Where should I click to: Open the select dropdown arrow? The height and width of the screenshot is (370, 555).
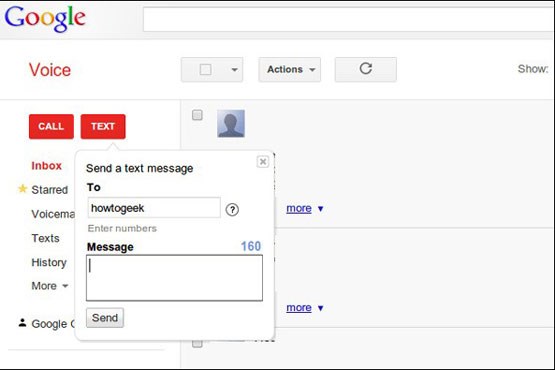tap(234, 70)
